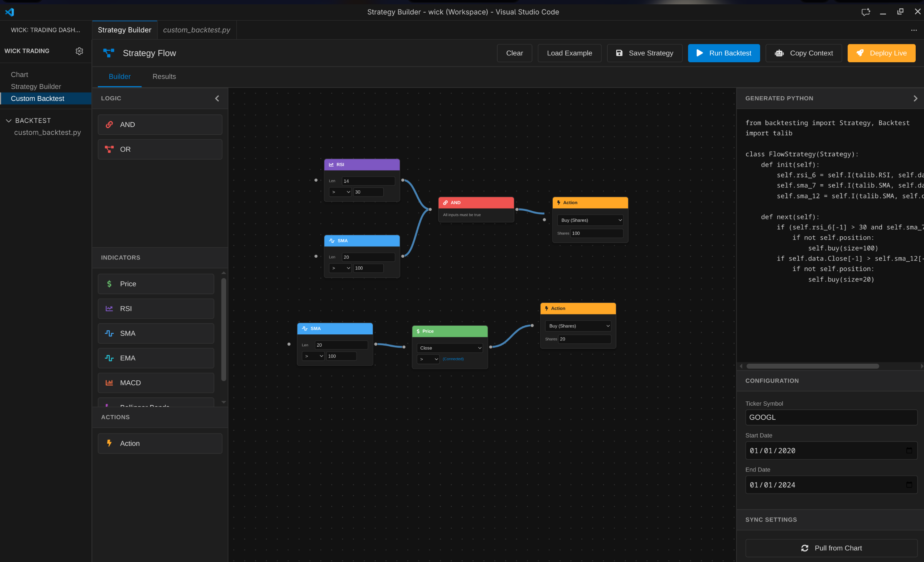Open the RSI node comparison operator dropdown

pyautogui.click(x=340, y=192)
